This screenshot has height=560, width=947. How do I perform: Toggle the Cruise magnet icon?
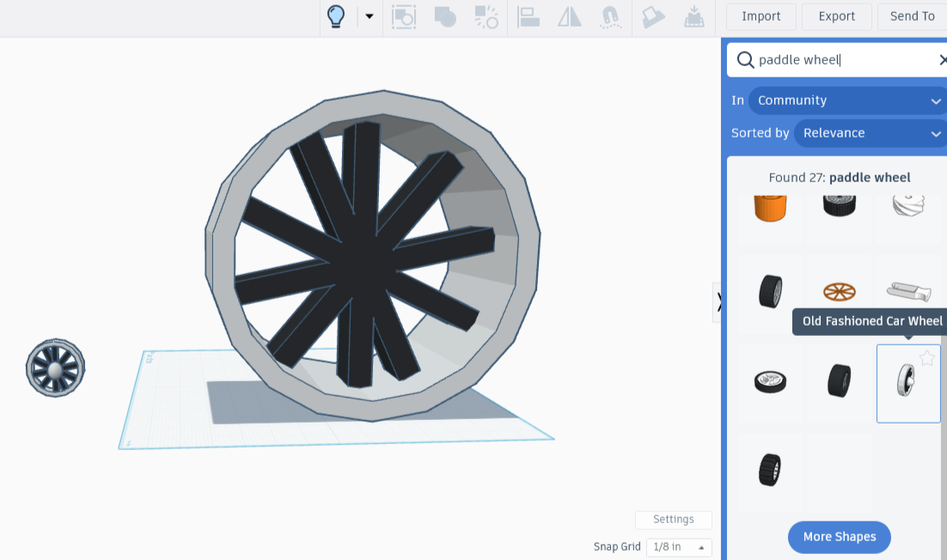[x=611, y=17]
